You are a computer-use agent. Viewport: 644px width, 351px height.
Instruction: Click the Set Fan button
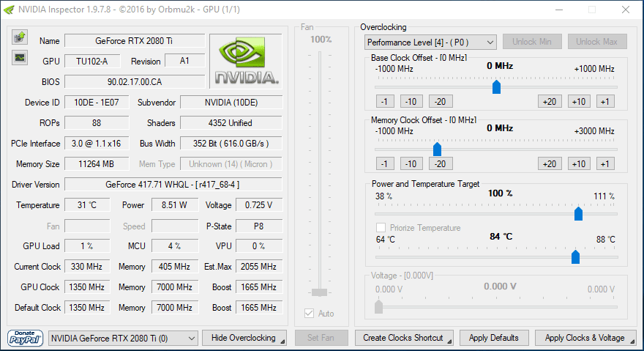tap(321, 338)
